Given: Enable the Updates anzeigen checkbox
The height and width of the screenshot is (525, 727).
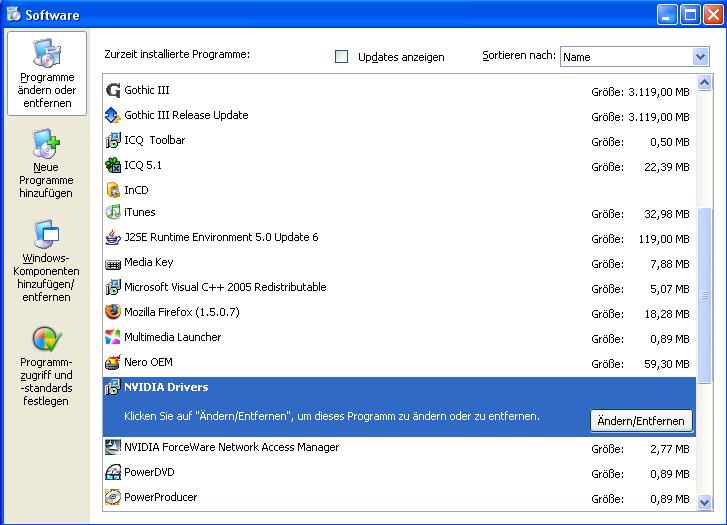Looking at the screenshot, I should click(x=341, y=57).
